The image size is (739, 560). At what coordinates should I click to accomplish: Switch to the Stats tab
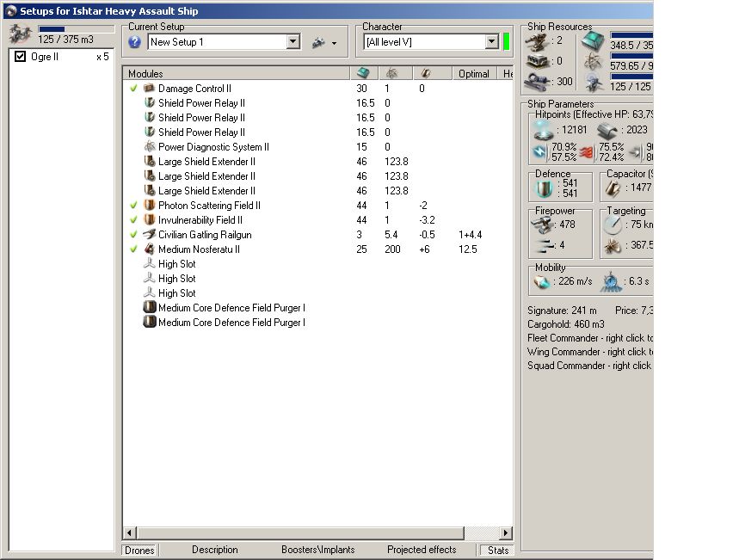tap(498, 550)
